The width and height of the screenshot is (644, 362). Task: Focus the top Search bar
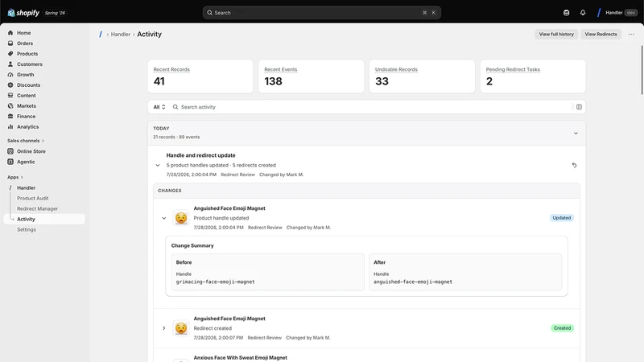pyautogui.click(x=321, y=13)
